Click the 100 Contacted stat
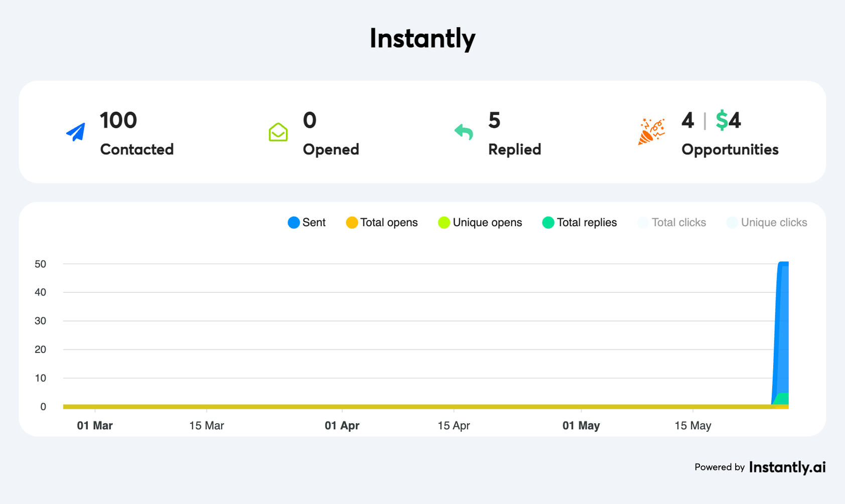Image resolution: width=845 pixels, height=504 pixels. [x=118, y=121]
